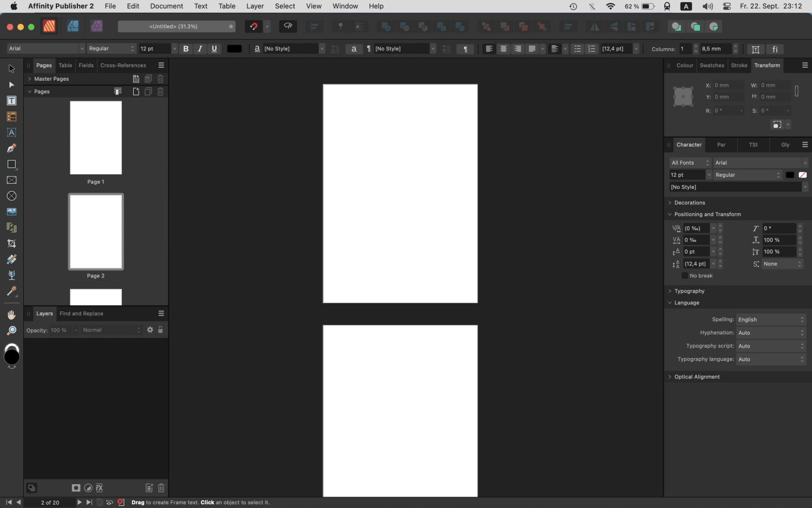Select the Page 2 thumbnail
The width and height of the screenshot is (812, 508).
coord(95,231)
